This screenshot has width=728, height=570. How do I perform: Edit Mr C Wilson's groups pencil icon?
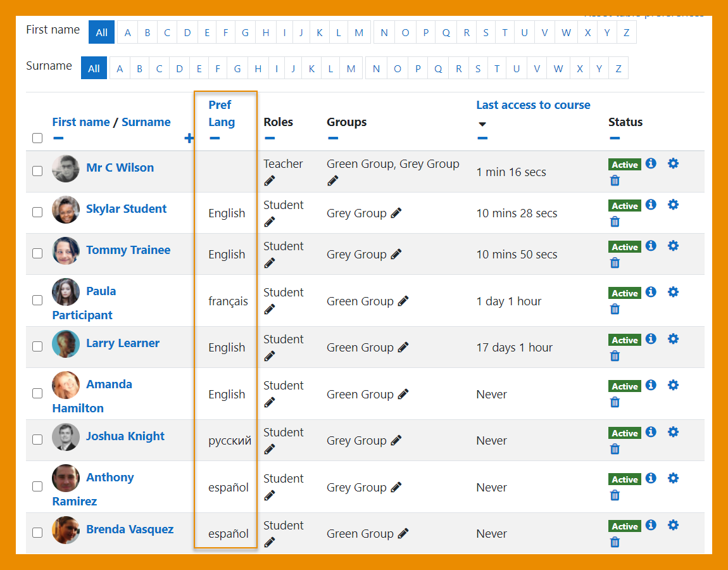pyautogui.click(x=333, y=180)
